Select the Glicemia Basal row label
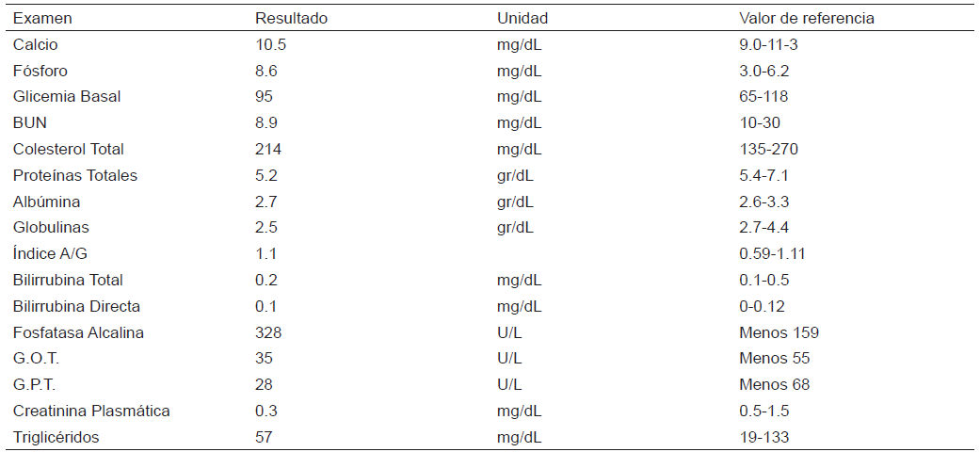The width and height of the screenshot is (980, 452). (67, 96)
